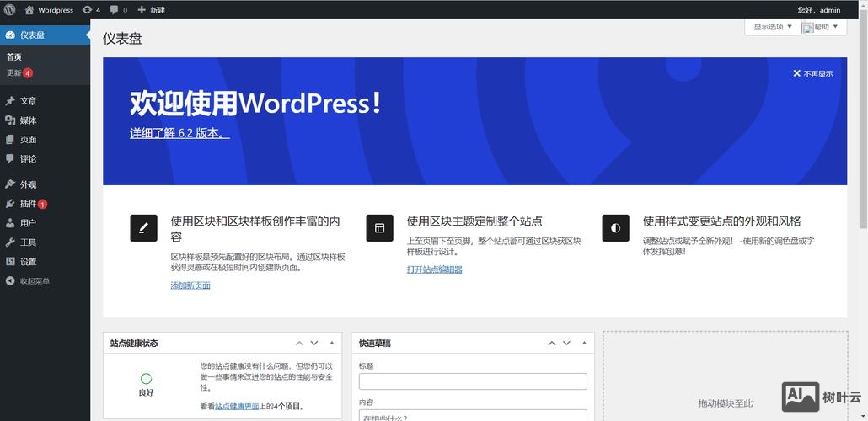Open the 评论 comments menu

45,159
